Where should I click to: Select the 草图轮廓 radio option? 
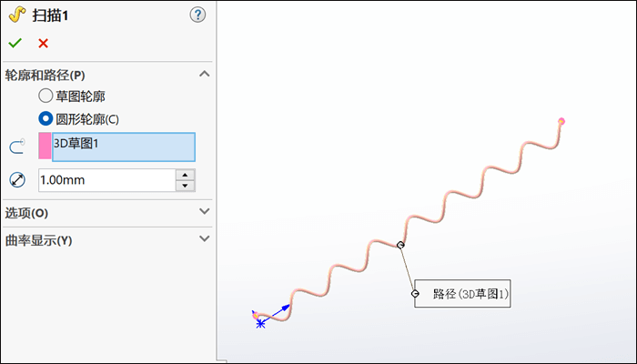tap(45, 95)
